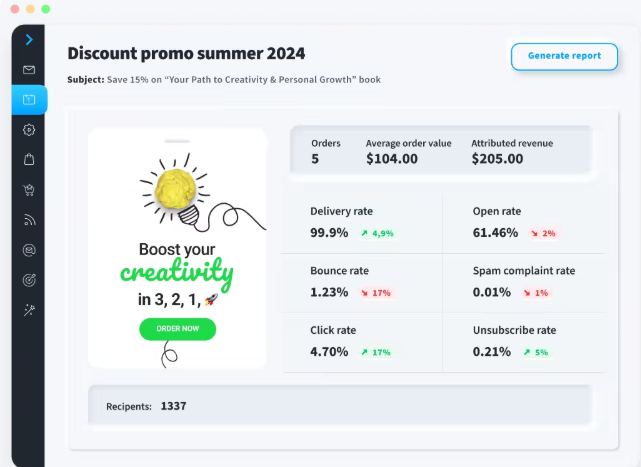The width and height of the screenshot is (641, 467).
Task: Open the round email badge icon in sidebar
Action: coord(29,249)
